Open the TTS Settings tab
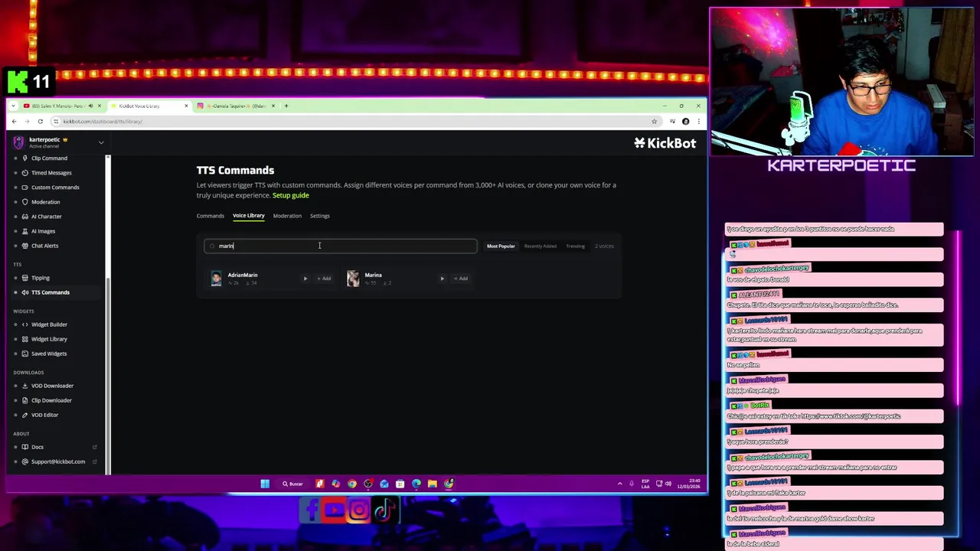The height and width of the screenshot is (551, 980). click(x=319, y=216)
